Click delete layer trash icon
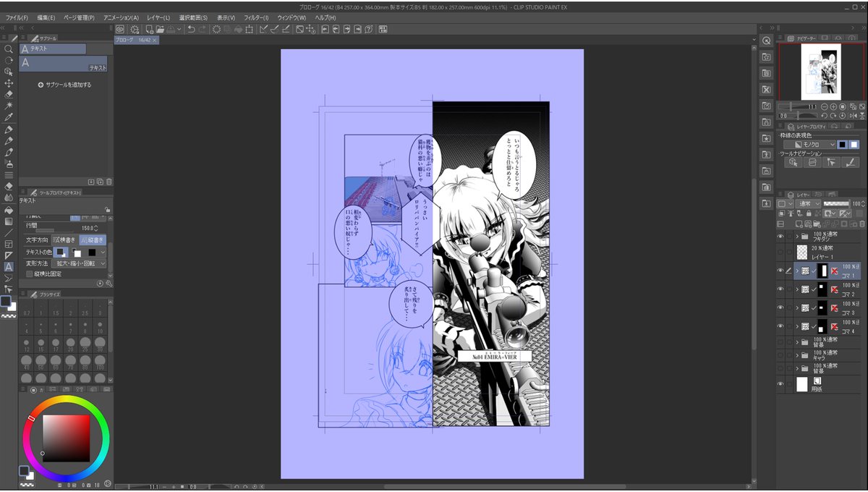The height and width of the screenshot is (492, 868). (x=862, y=224)
